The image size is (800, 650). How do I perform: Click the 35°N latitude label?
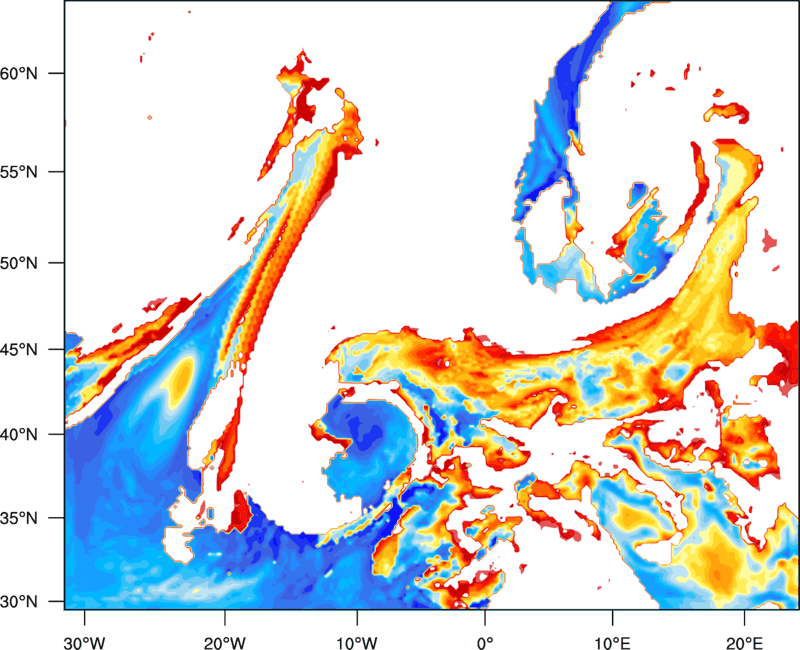(x=19, y=518)
